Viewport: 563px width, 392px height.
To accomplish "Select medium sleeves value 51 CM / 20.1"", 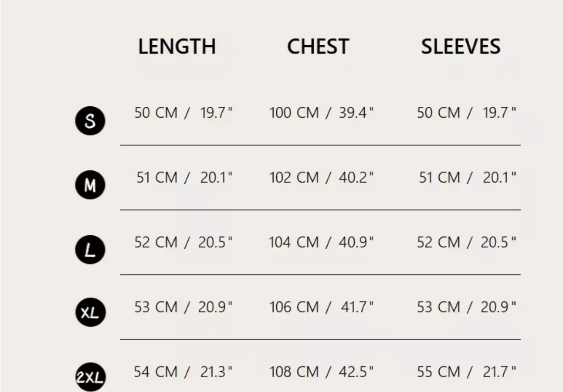I will click(x=468, y=177).
